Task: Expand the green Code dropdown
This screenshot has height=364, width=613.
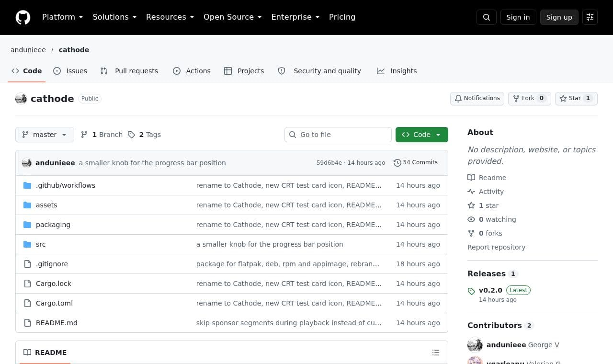Action: pos(422,135)
